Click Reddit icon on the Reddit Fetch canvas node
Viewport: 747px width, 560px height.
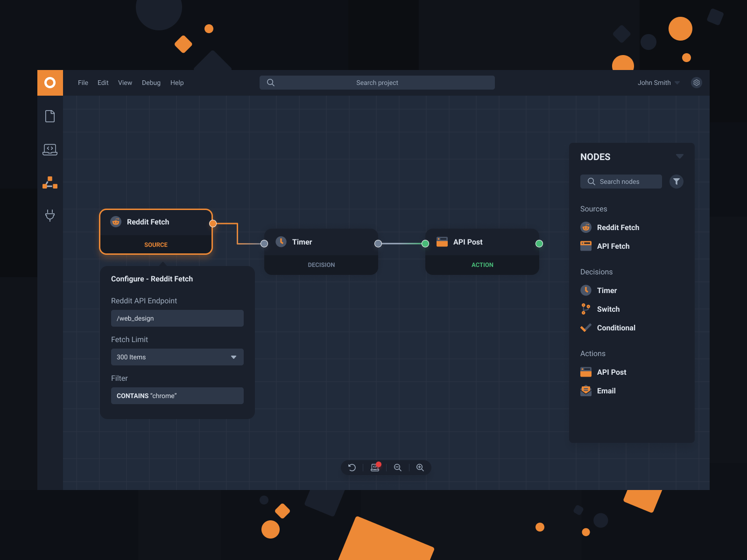[116, 222]
